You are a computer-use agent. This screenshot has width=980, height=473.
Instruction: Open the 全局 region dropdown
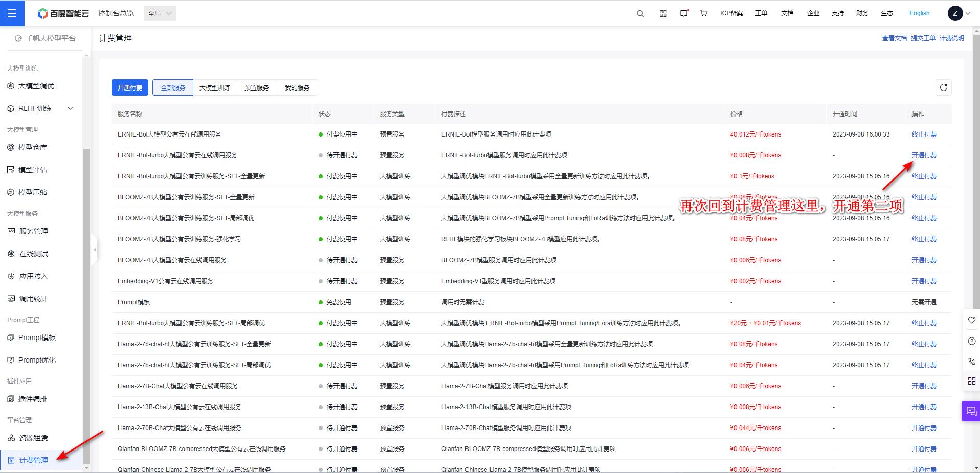[x=160, y=13]
